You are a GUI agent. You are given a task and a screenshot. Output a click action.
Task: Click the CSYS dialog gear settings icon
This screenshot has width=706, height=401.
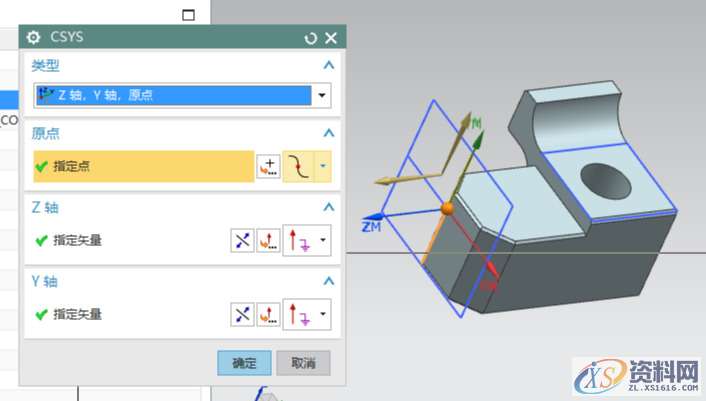click(x=34, y=38)
